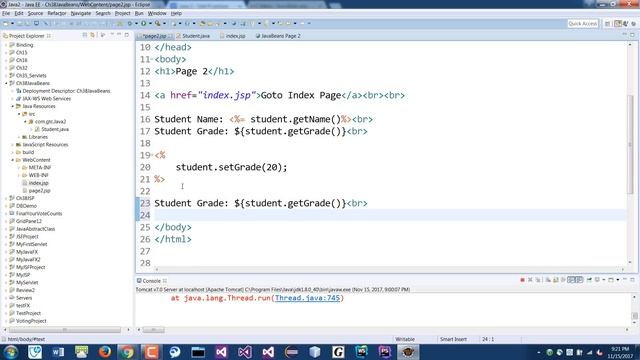Open the first Visual Studio taskbar icon

pyautogui.click(x=221, y=352)
